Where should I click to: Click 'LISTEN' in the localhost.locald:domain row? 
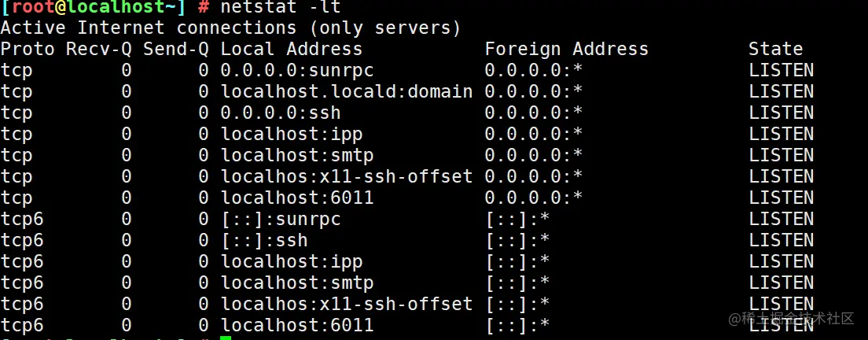(781, 91)
